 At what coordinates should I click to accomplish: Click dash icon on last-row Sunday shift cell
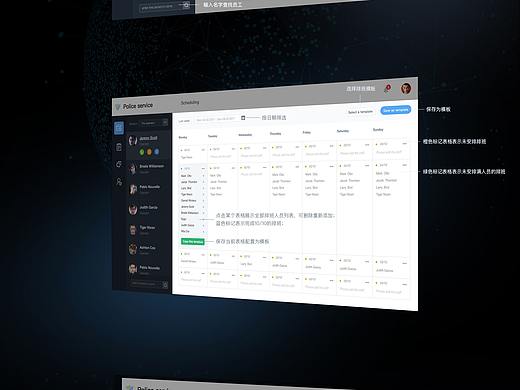click(x=404, y=284)
